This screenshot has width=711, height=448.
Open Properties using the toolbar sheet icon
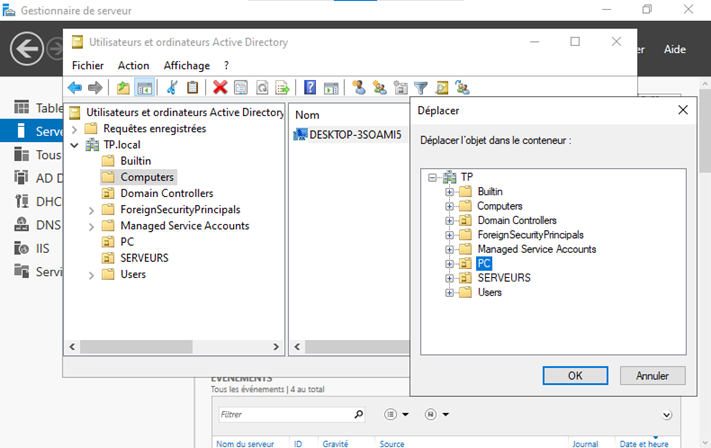(x=241, y=87)
